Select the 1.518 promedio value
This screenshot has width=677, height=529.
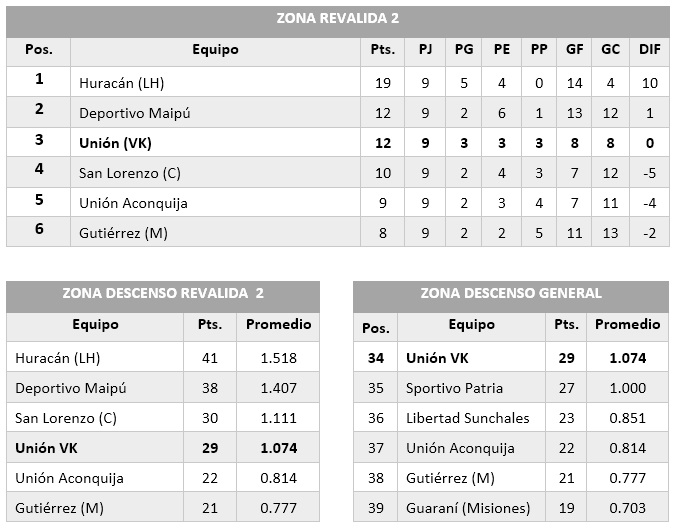278,358
